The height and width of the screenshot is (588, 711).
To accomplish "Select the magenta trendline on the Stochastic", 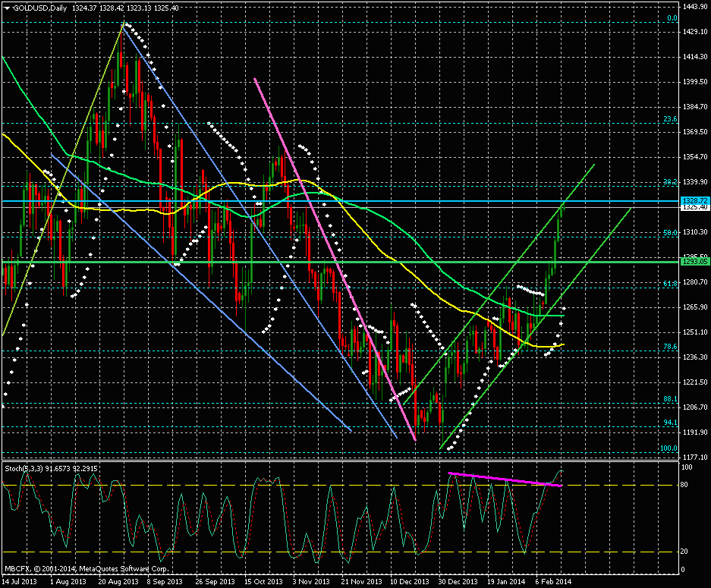I will point(505,480).
